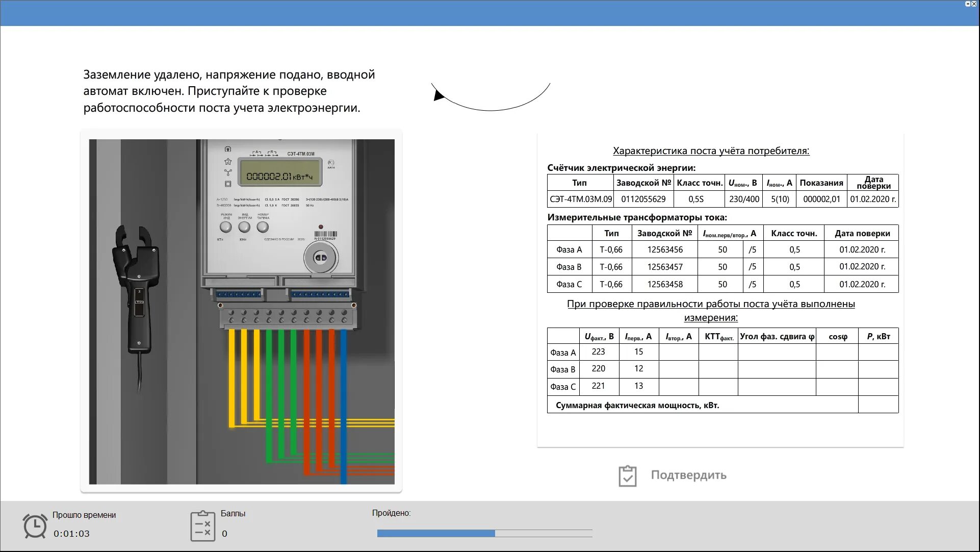Click the Баллы score checklist icon

click(x=202, y=526)
